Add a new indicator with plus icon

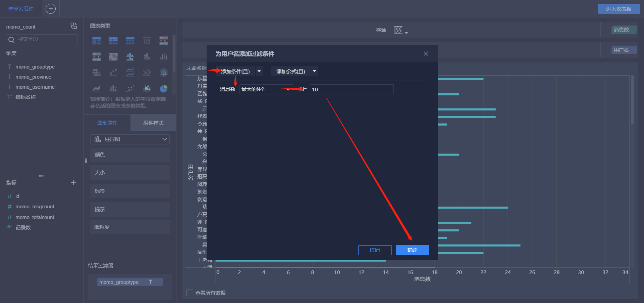pos(73,182)
